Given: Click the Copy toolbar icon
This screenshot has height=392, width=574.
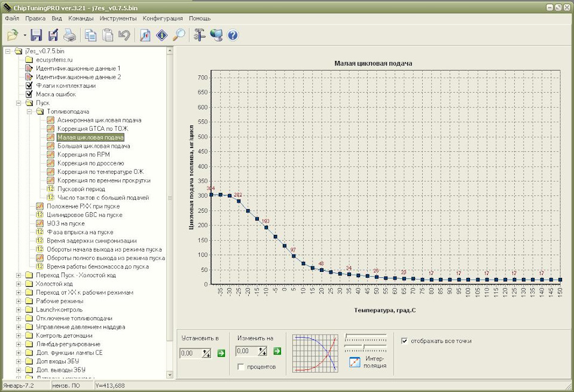Looking at the screenshot, I should click(x=90, y=35).
